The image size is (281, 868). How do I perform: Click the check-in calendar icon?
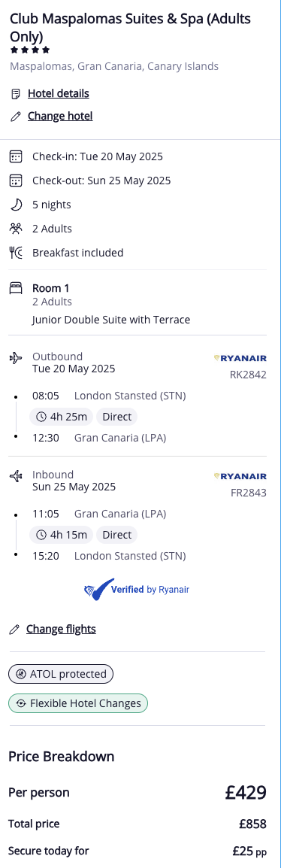tap(16, 156)
